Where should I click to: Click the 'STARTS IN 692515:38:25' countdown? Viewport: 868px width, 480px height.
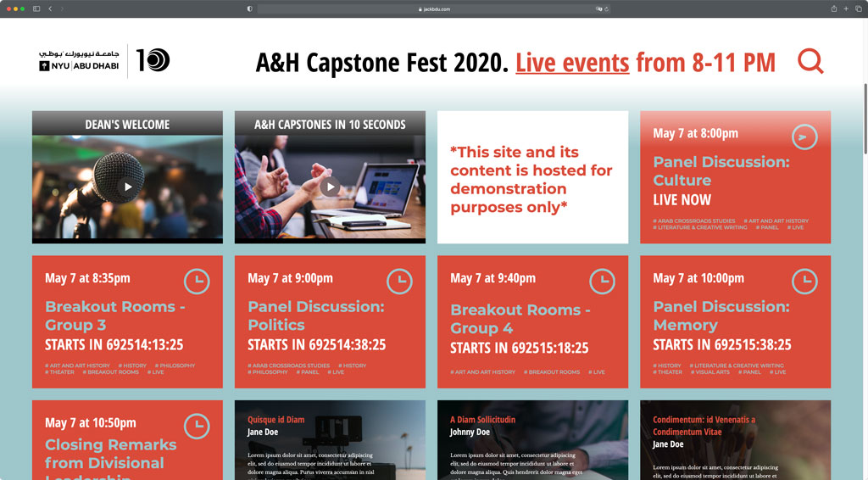(x=722, y=345)
